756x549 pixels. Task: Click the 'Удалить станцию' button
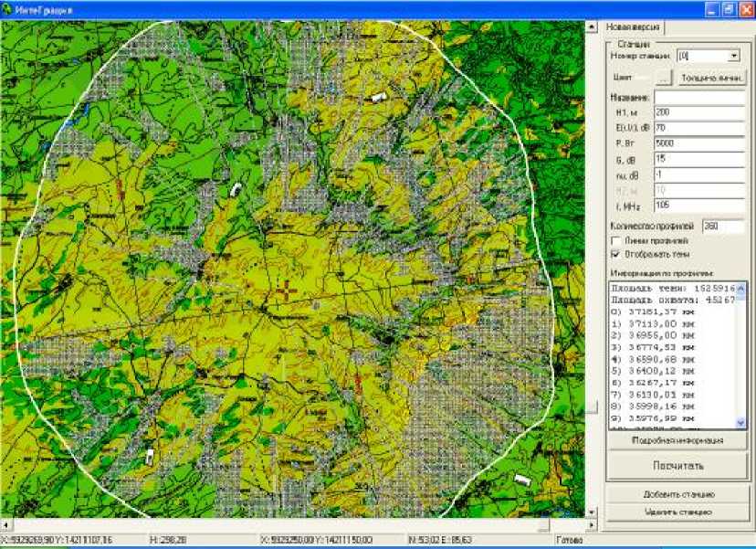click(677, 512)
